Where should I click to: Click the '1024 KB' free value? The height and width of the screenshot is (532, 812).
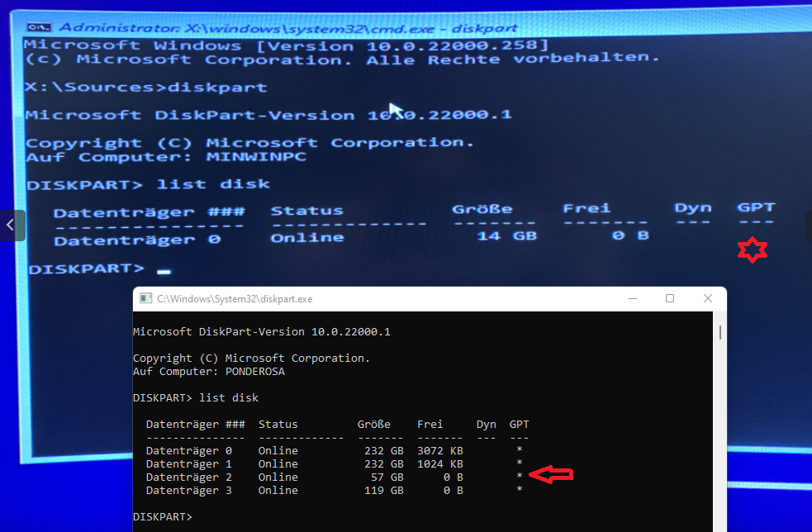click(440, 463)
